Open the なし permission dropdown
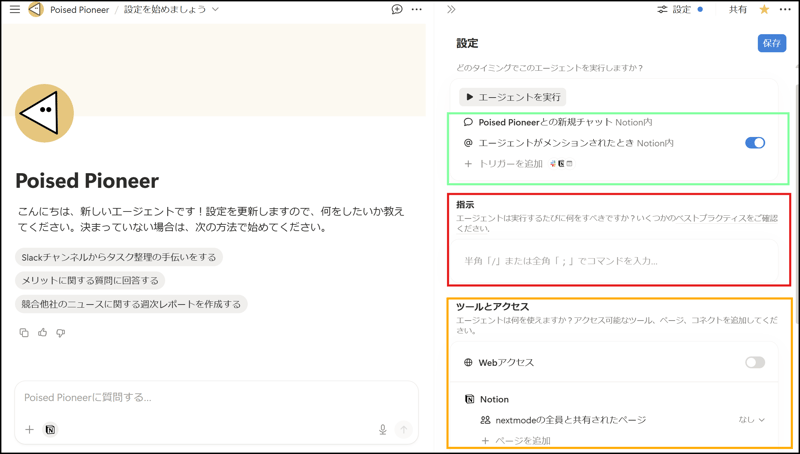Image resolution: width=800 pixels, height=454 pixels. (x=752, y=420)
